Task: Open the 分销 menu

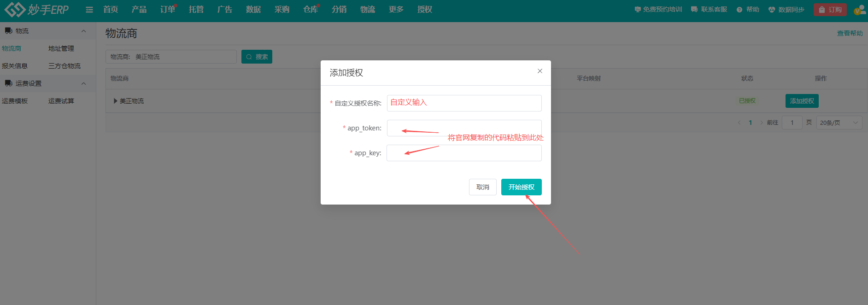Action: [x=339, y=9]
